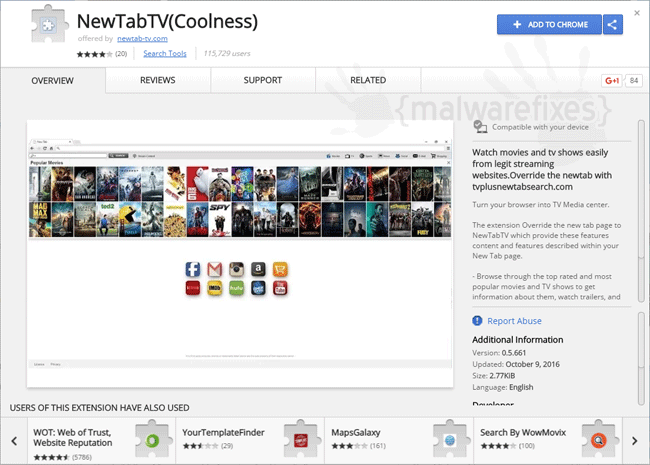The image size is (650, 465).
Task: Click the WOT green circle puzzle icon
Action: click(153, 439)
